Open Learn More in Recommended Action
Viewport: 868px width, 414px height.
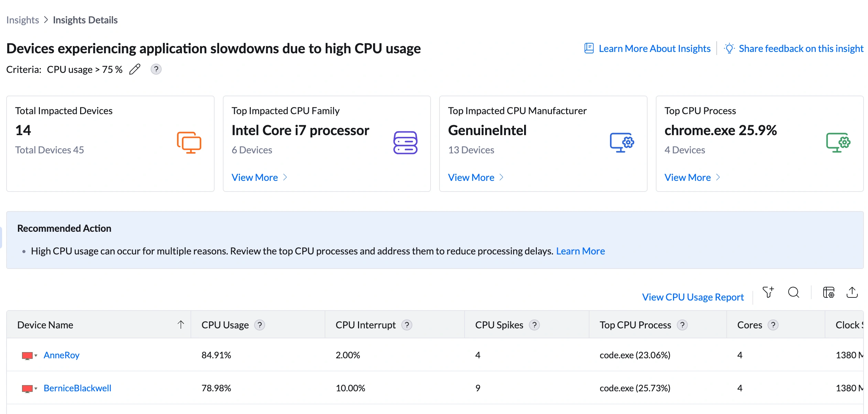point(581,251)
